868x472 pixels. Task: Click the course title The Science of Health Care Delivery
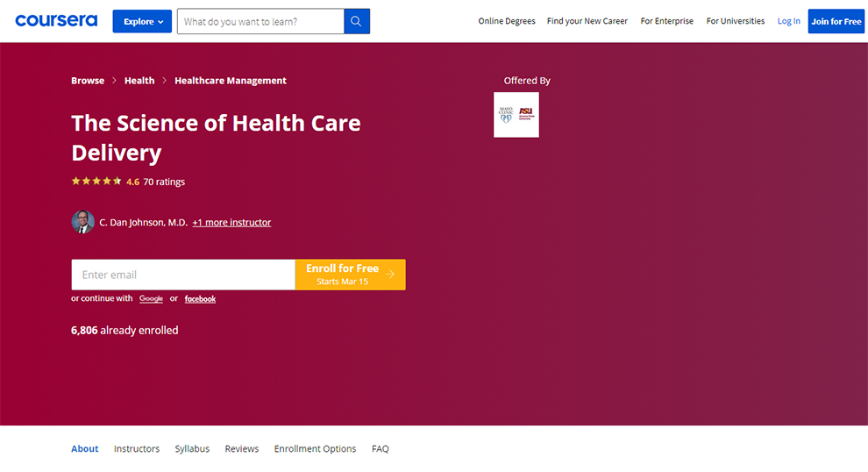click(216, 138)
